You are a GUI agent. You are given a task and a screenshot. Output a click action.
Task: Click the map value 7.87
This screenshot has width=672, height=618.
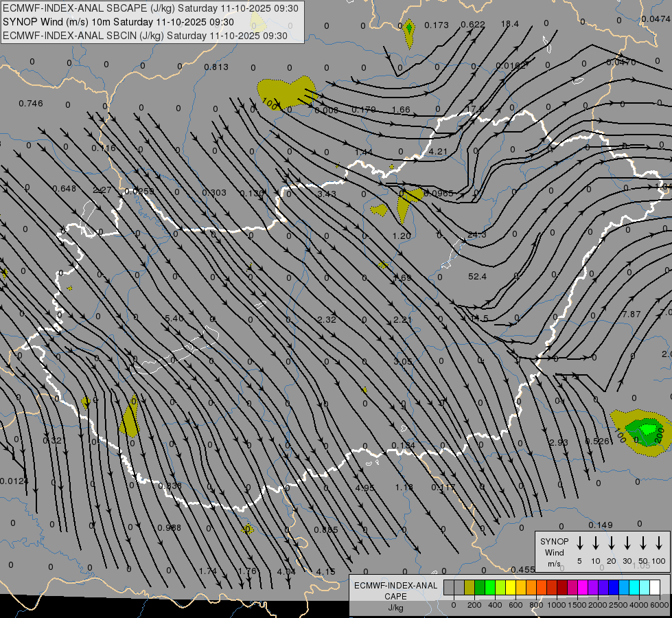coord(632,314)
